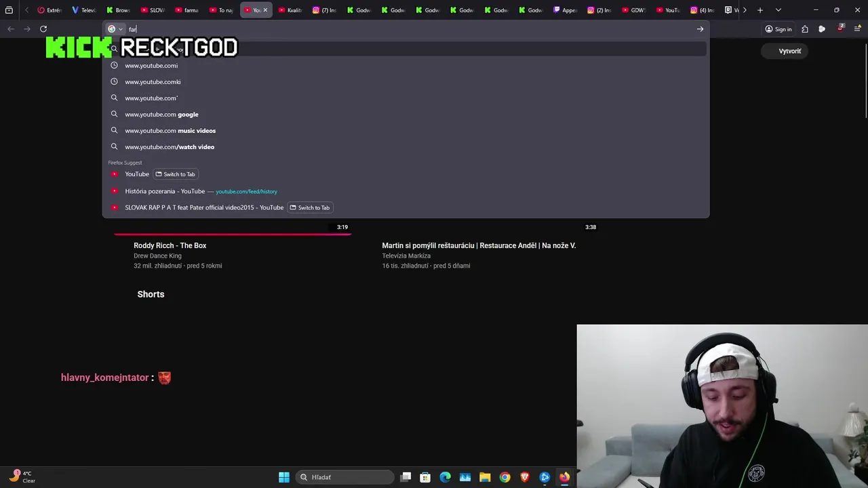The height and width of the screenshot is (488, 868).
Task: Click the Windows taskbar Hľadať search box
Action: (346, 477)
